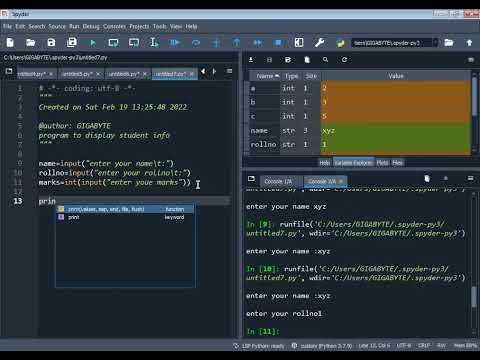The width and height of the screenshot is (480, 360).
Task: Click the console remove variables icon
Action: point(427,179)
